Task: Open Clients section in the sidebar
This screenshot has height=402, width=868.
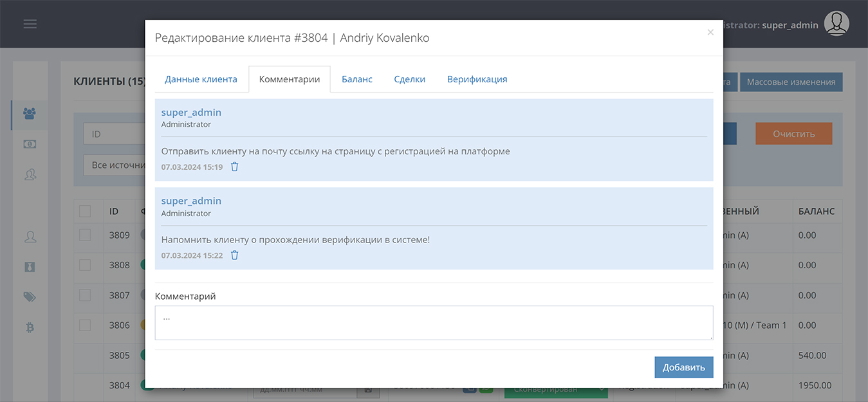Action: (x=30, y=114)
